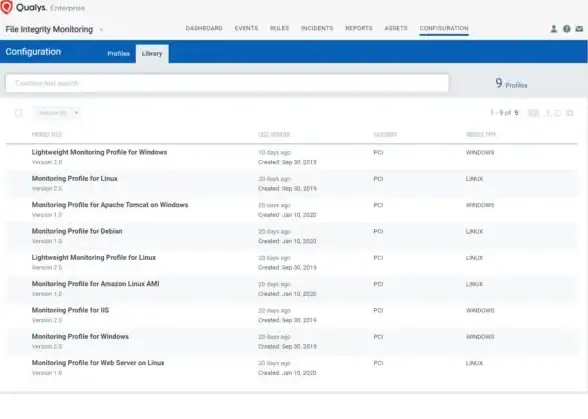The height and width of the screenshot is (419, 588).
Task: Open Monitoring Profile for Linux
Action: point(75,178)
